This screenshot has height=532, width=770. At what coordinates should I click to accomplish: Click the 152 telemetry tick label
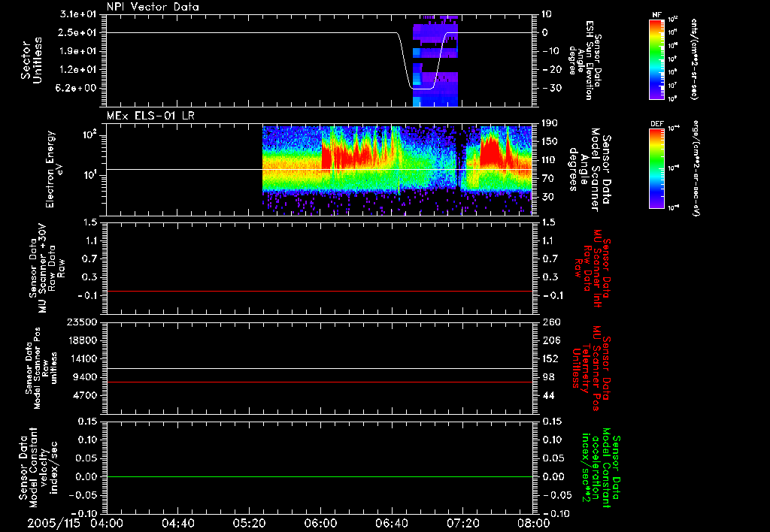tap(551, 358)
